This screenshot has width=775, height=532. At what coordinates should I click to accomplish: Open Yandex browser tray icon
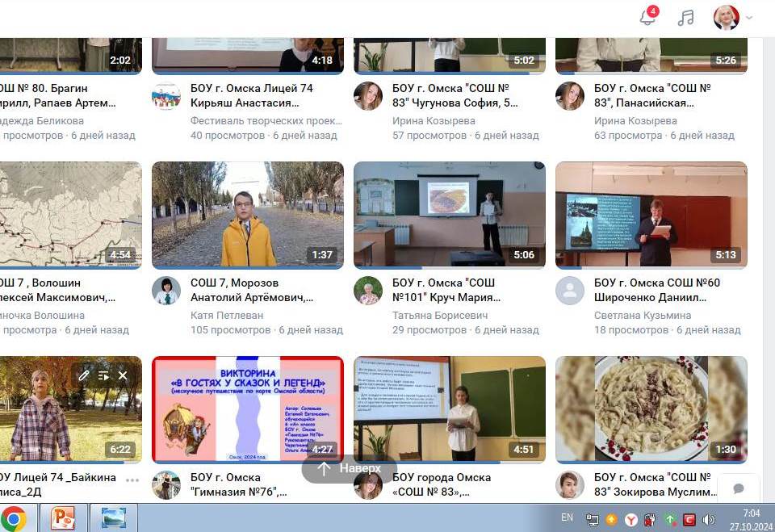click(631, 520)
